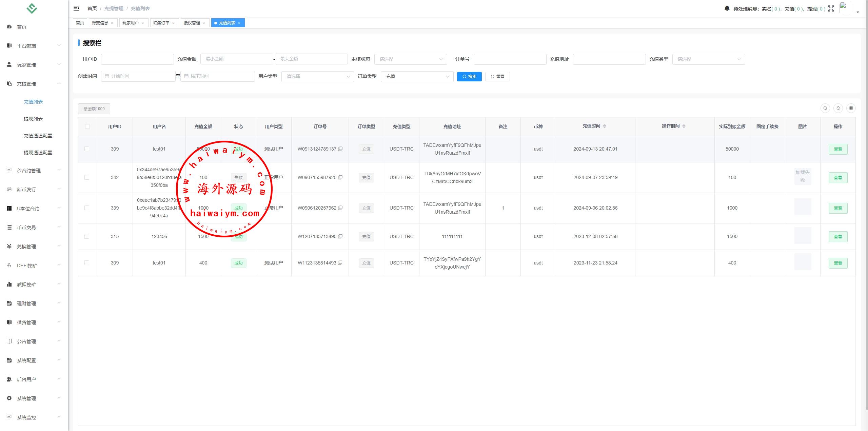
Task: Click the notification bell icon
Action: [727, 8]
